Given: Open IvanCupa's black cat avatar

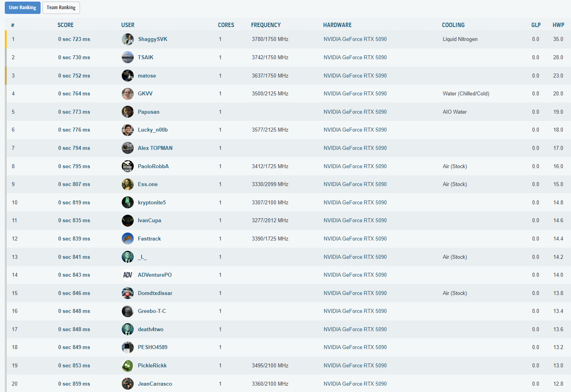Looking at the screenshot, I should (127, 220).
